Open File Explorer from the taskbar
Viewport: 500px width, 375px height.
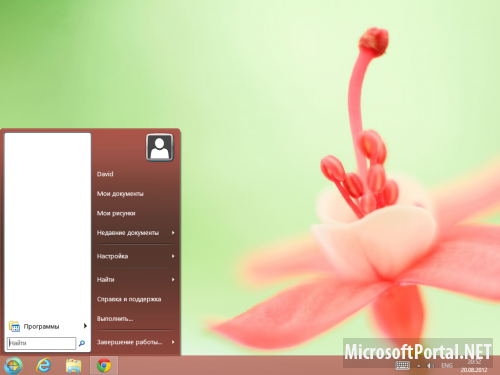[x=73, y=366]
